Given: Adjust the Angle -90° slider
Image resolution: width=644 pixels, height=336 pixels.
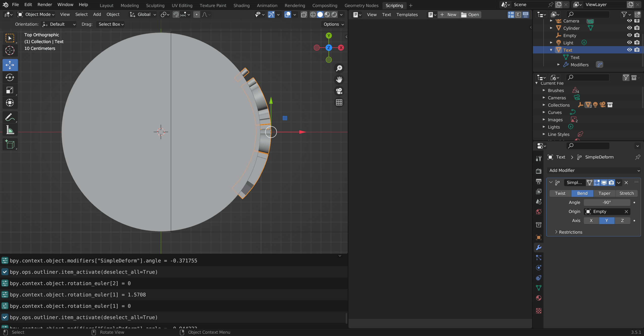Looking at the screenshot, I should (607, 202).
